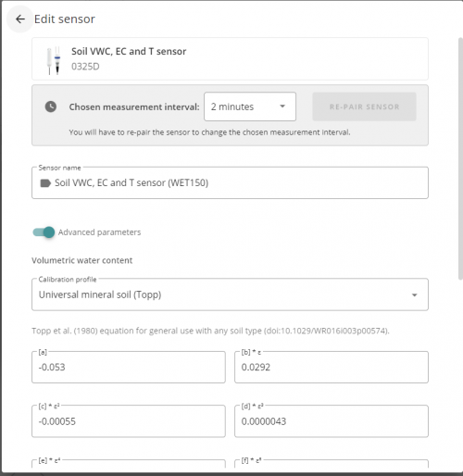
Task: Click the [e] * ε⁴ coefficient field
Action: click(129, 464)
